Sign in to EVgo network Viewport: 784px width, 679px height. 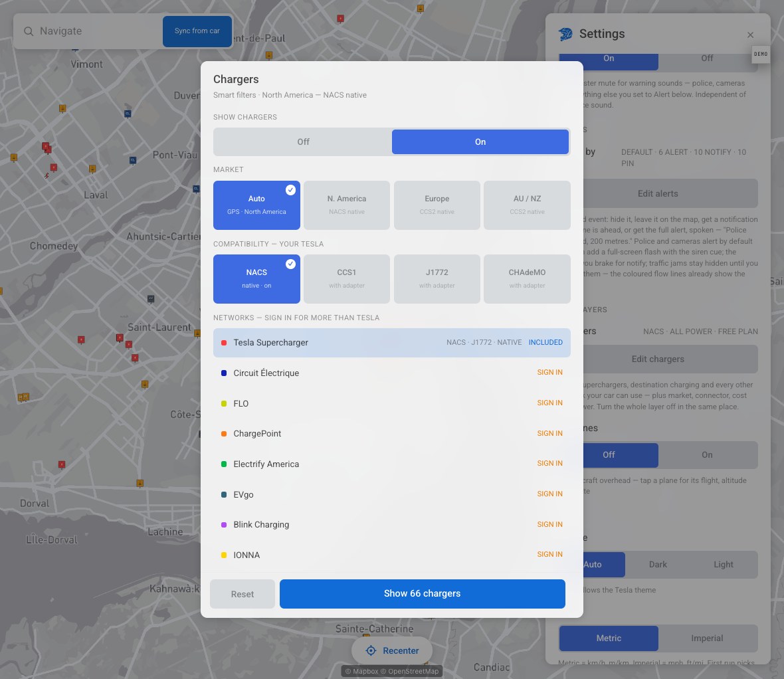549,494
